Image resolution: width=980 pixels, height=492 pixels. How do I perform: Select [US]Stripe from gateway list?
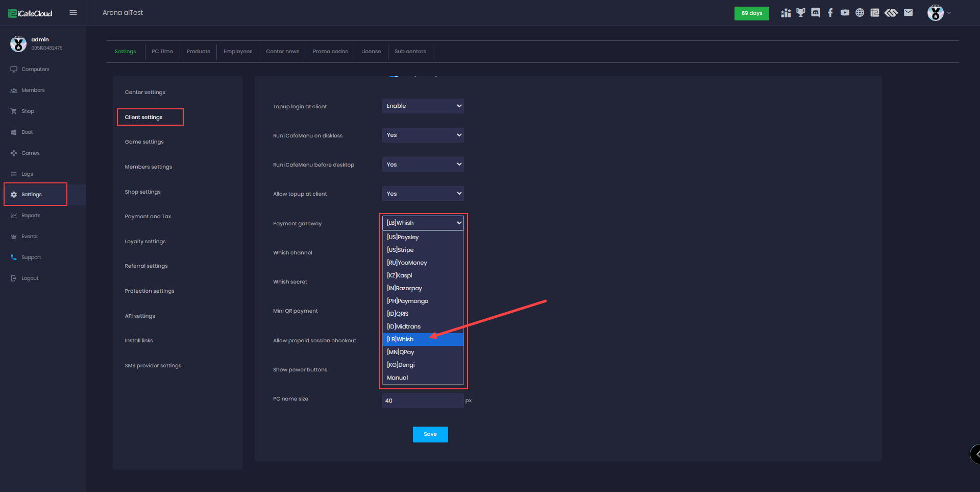pos(401,250)
